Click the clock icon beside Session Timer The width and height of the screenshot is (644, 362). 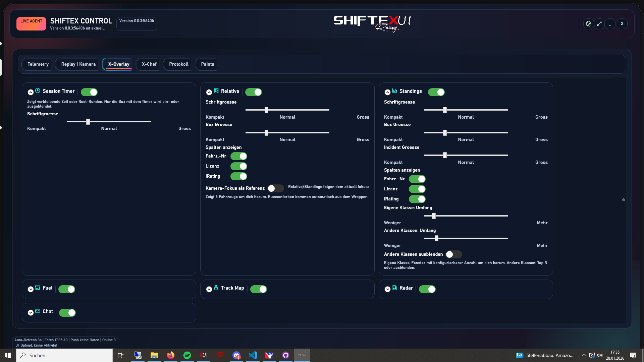coord(38,91)
